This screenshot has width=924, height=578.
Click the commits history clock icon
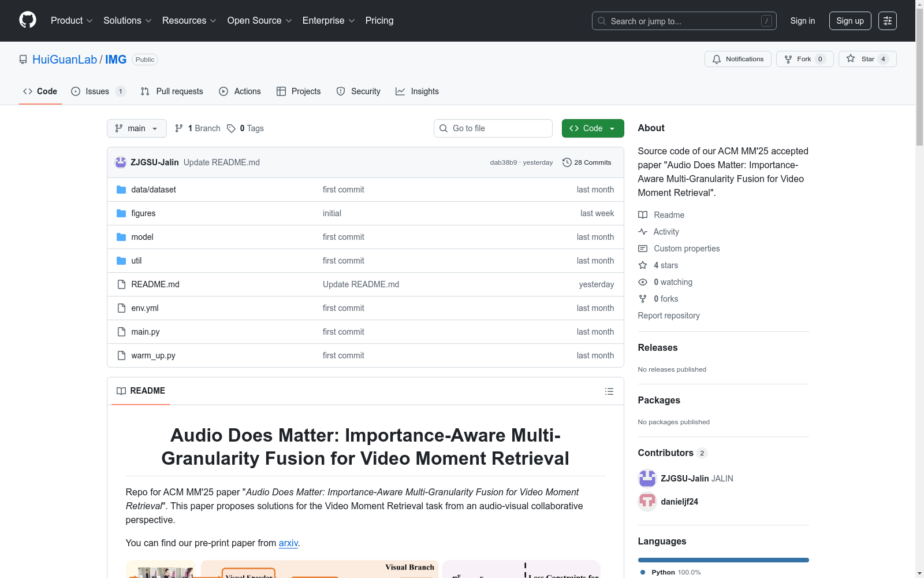(x=567, y=162)
